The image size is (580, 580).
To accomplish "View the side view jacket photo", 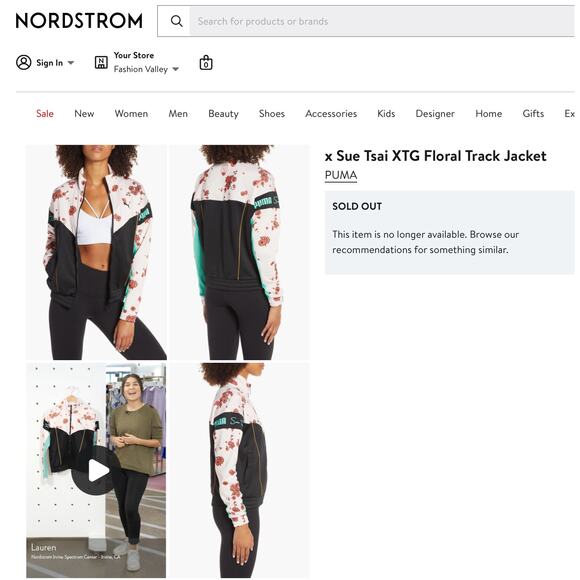I will point(239,470).
